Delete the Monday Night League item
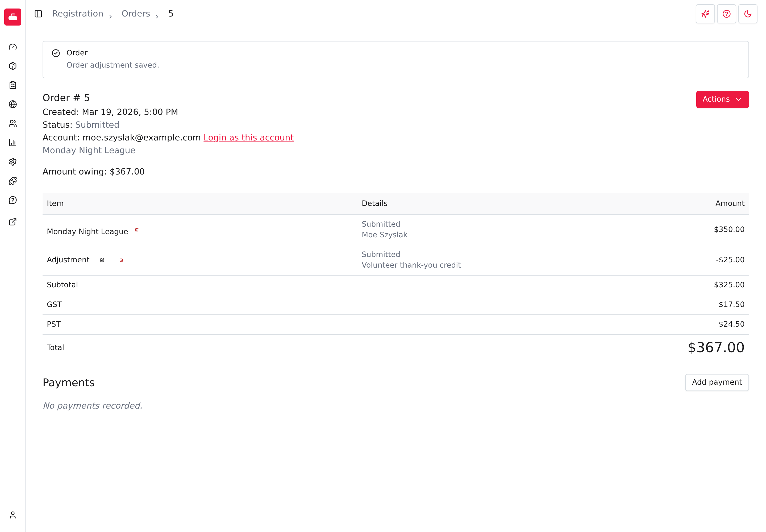766x532 pixels. tap(137, 230)
